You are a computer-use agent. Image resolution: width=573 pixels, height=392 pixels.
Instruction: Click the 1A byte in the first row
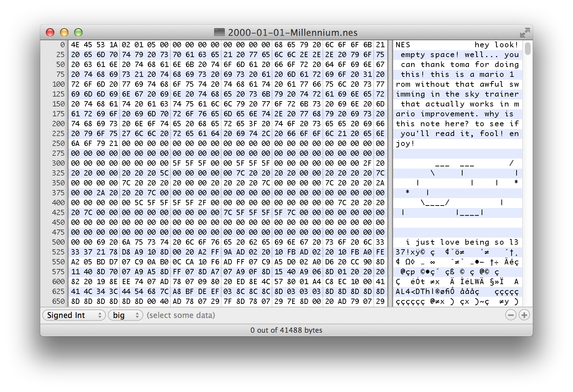tap(113, 45)
